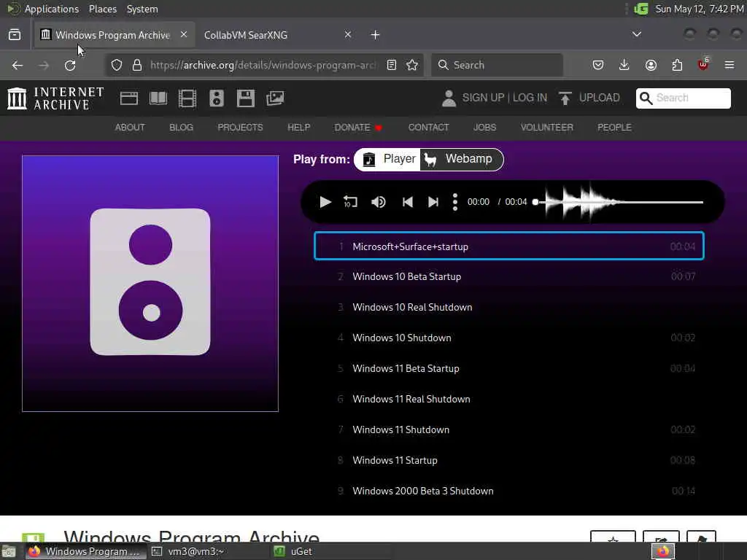Open the Firefox hamburger menu
Viewport: 747px width, 560px height.
[729, 65]
